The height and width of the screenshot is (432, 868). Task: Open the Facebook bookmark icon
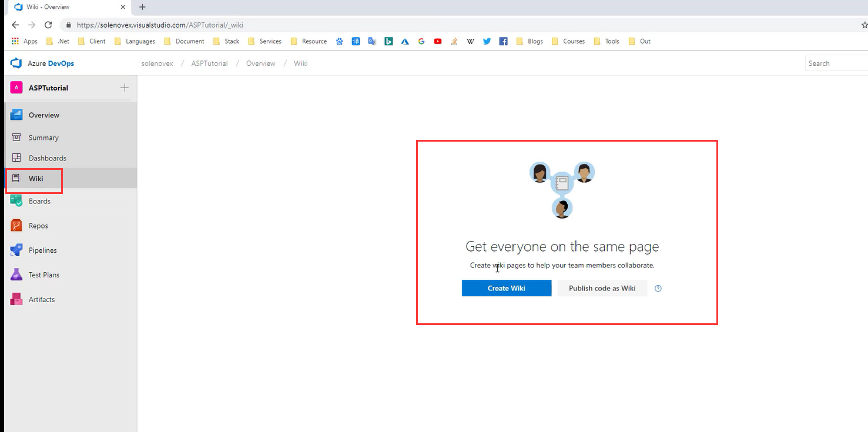pos(503,41)
